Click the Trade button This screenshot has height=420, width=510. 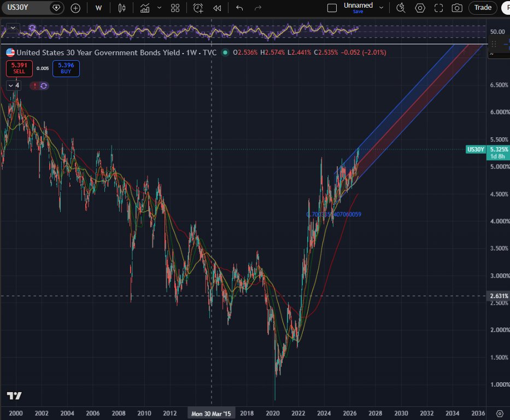tap(483, 8)
